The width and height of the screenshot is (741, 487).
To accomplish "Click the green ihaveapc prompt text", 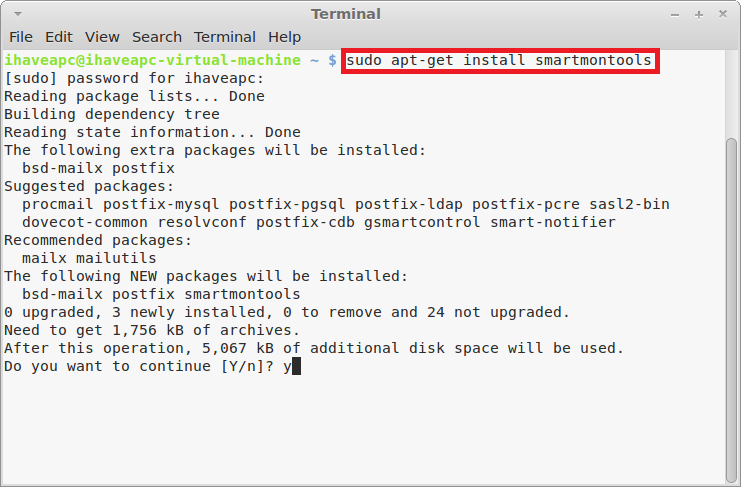I will click(153, 60).
